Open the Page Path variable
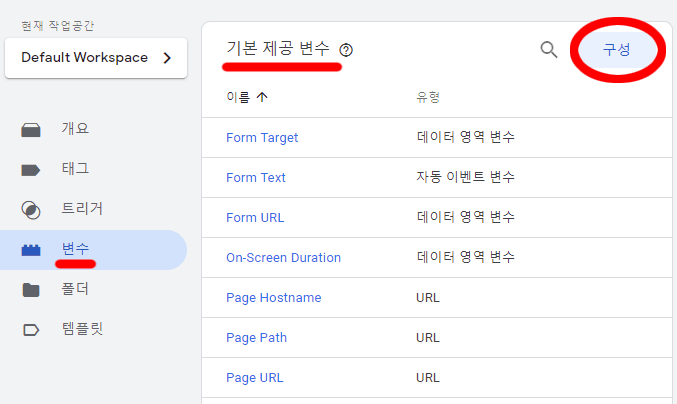677x404 pixels. [256, 337]
